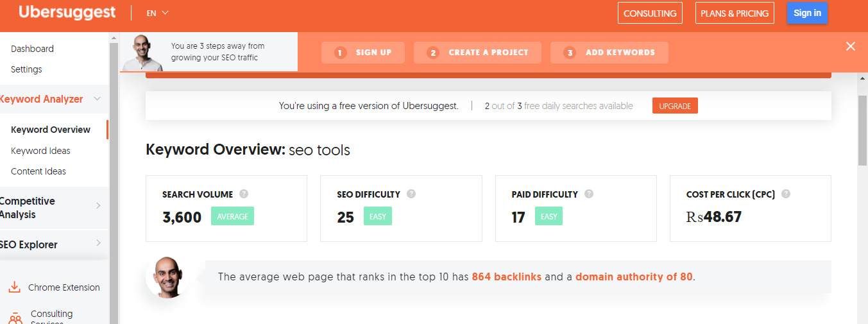This screenshot has width=868, height=324.
Task: Click the search volume value 3,600
Action: [182, 217]
